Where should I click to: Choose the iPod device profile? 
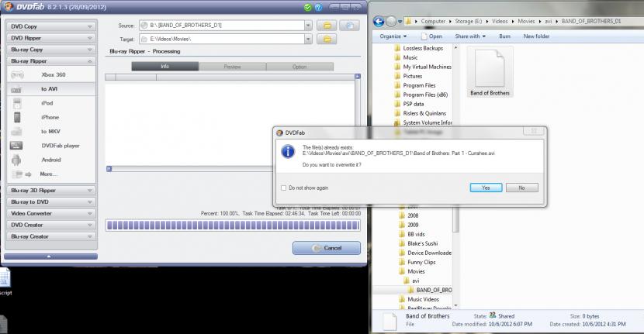point(47,103)
